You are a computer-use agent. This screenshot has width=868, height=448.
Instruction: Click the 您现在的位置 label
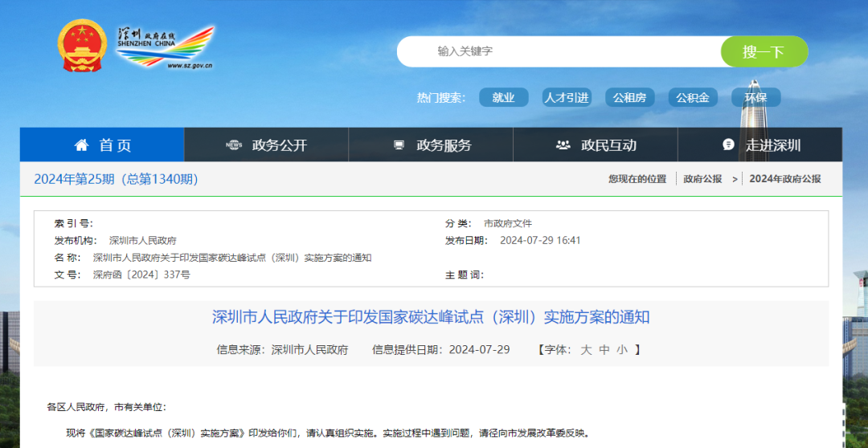pyautogui.click(x=637, y=179)
